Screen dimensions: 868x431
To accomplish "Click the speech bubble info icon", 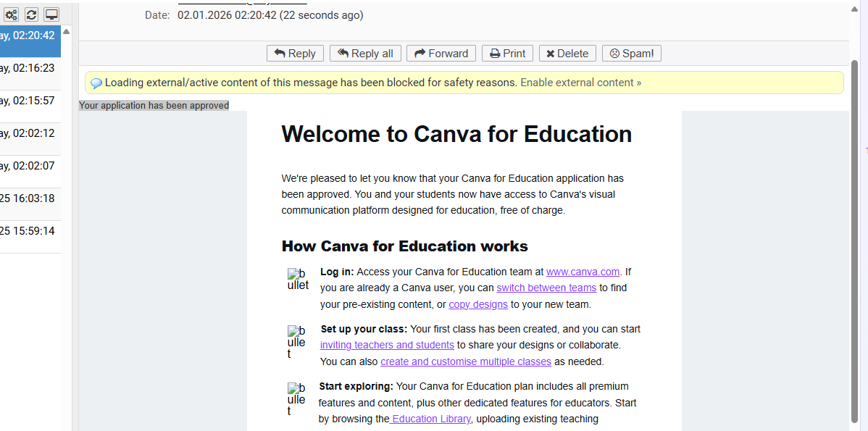I will click(x=96, y=83).
